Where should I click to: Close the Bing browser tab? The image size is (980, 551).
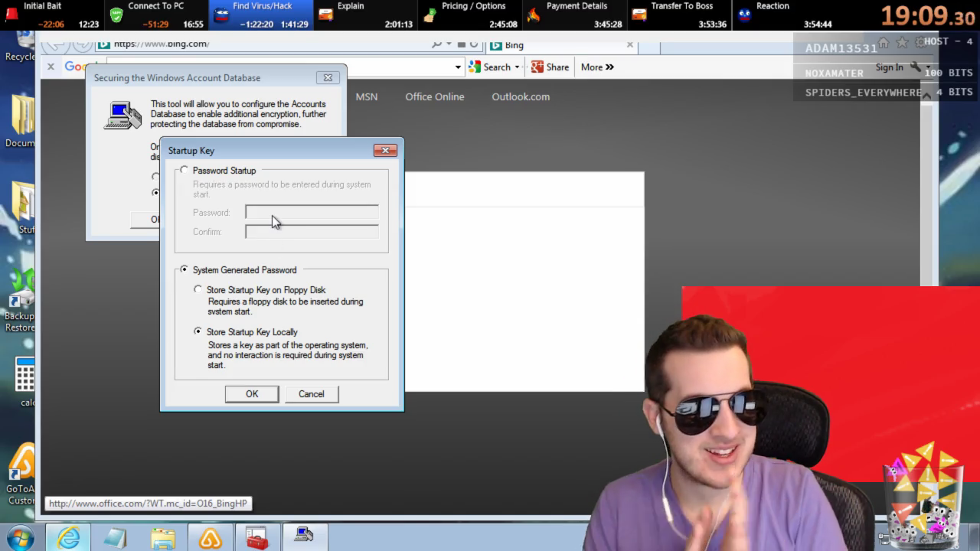[x=630, y=44]
